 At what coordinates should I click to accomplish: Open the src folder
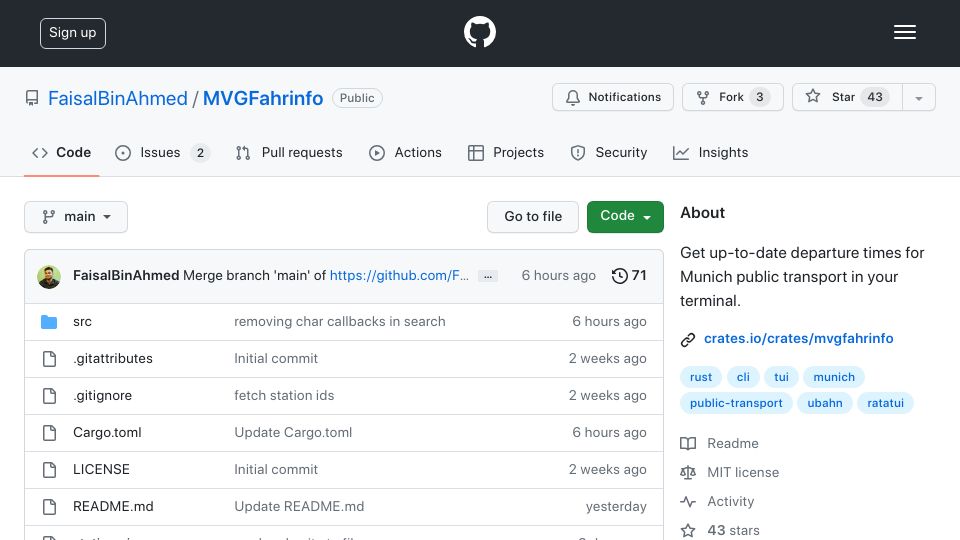82,321
